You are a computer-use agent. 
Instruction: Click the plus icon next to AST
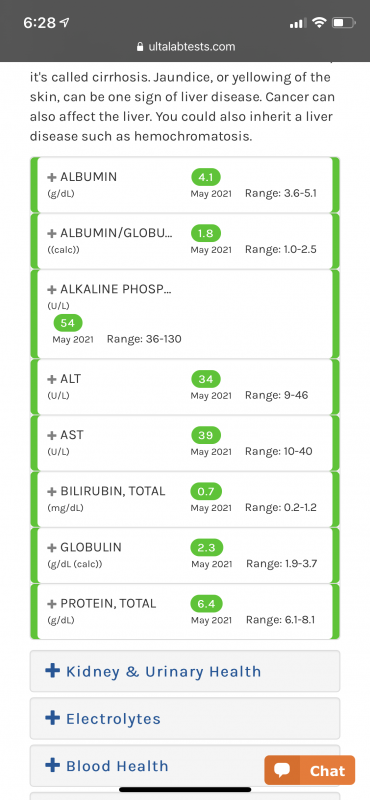pyautogui.click(x=52, y=435)
